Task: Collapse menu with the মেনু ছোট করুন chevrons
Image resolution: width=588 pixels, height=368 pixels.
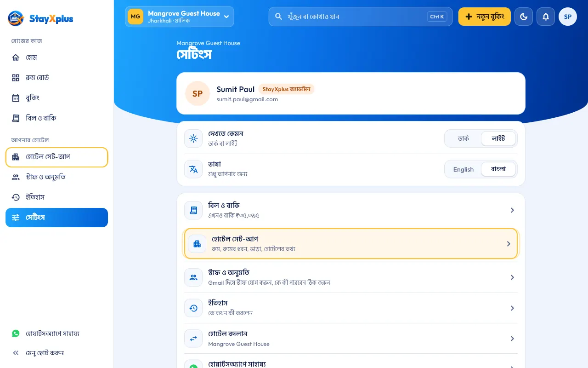Action: click(16, 353)
